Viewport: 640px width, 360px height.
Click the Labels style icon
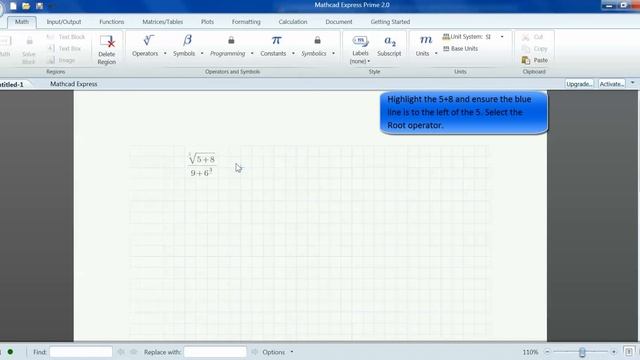tap(360, 41)
